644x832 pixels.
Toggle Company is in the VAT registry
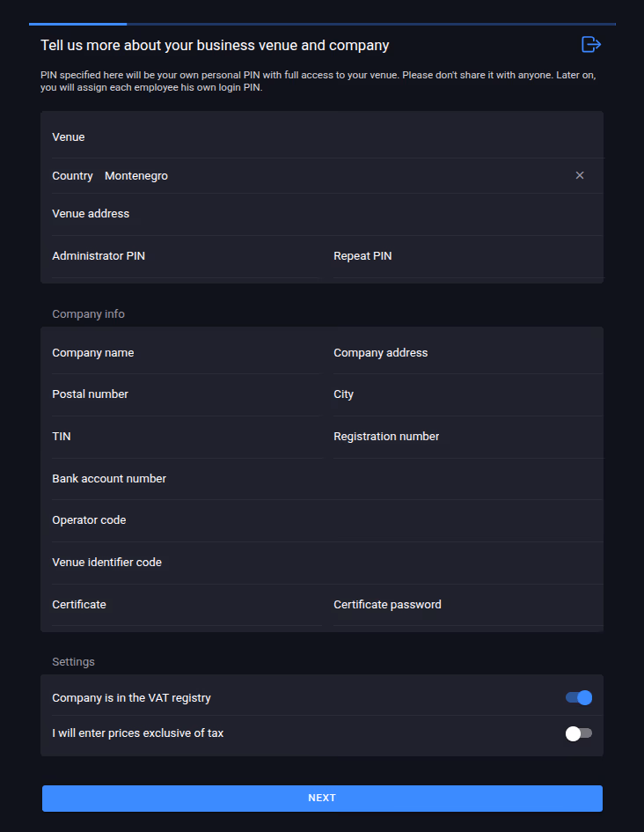(x=579, y=698)
